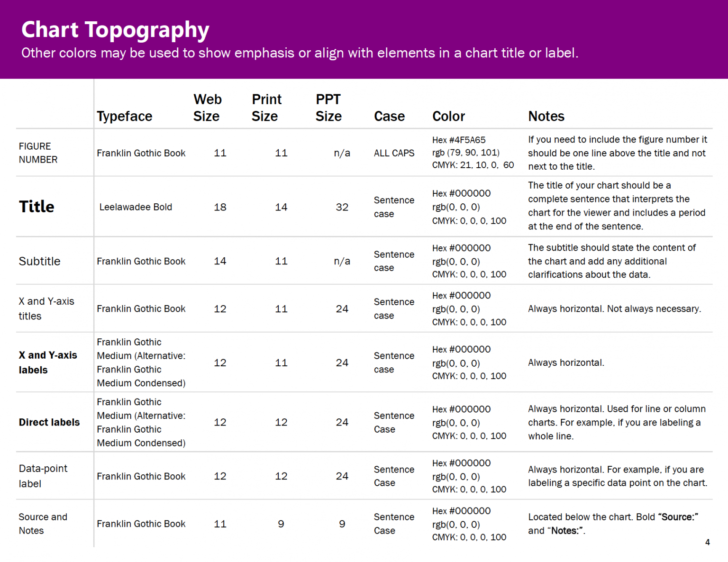This screenshot has height=562, width=728.
Task: Select the ALL CAPS case cell
Action: [394, 153]
